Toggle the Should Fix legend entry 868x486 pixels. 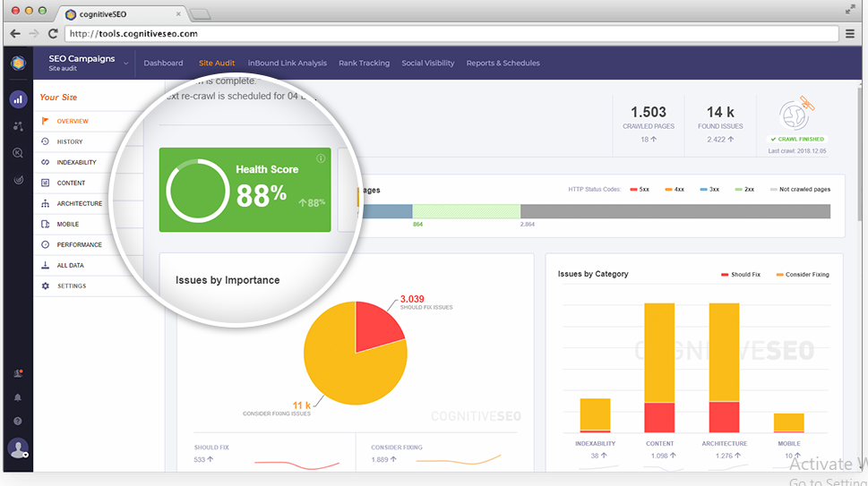741,274
